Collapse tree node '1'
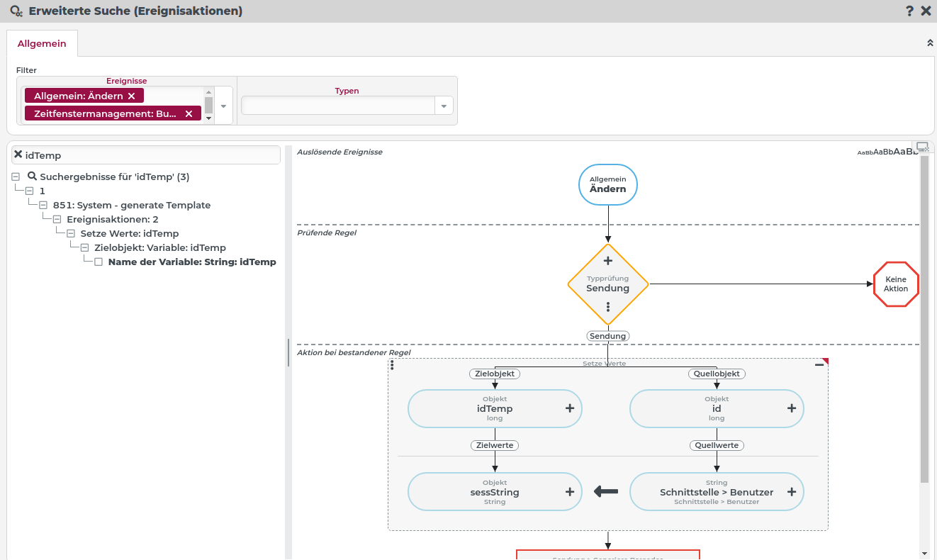The height and width of the screenshot is (560, 937). point(29,191)
